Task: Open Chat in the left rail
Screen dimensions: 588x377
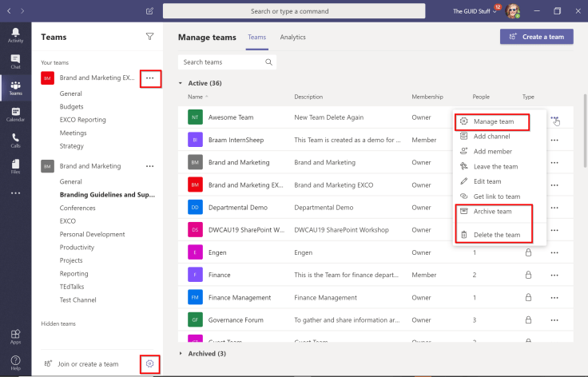Action: (x=15, y=61)
